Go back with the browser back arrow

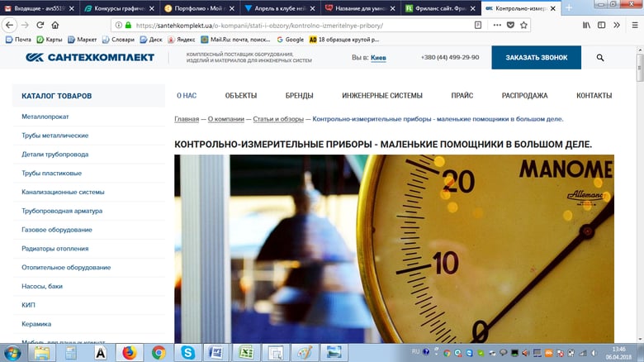coord(9,25)
